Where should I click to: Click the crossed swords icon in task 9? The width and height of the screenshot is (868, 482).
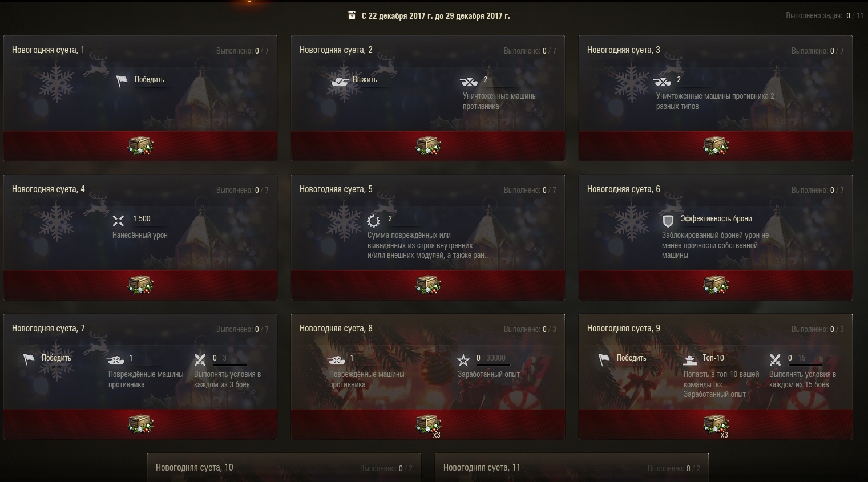(775, 360)
